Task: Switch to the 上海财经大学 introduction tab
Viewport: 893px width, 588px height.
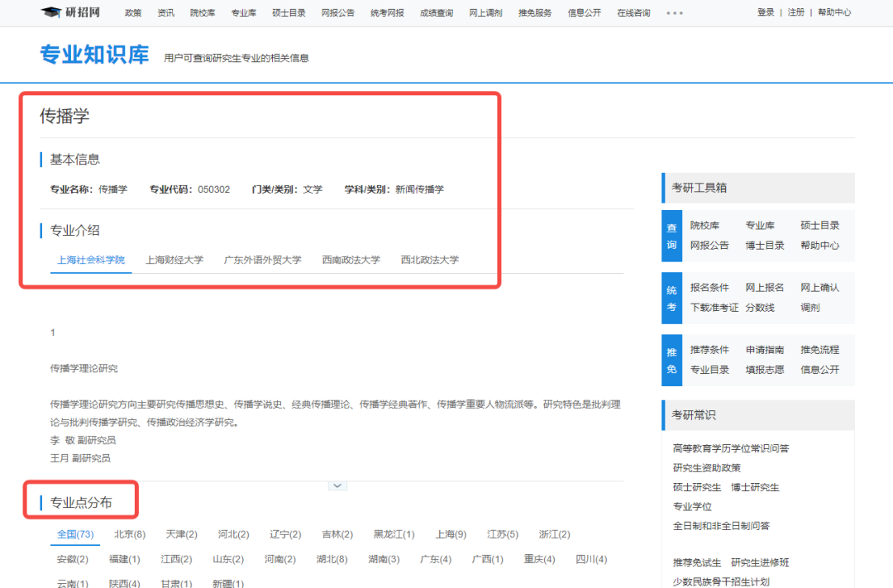Action: tap(174, 259)
